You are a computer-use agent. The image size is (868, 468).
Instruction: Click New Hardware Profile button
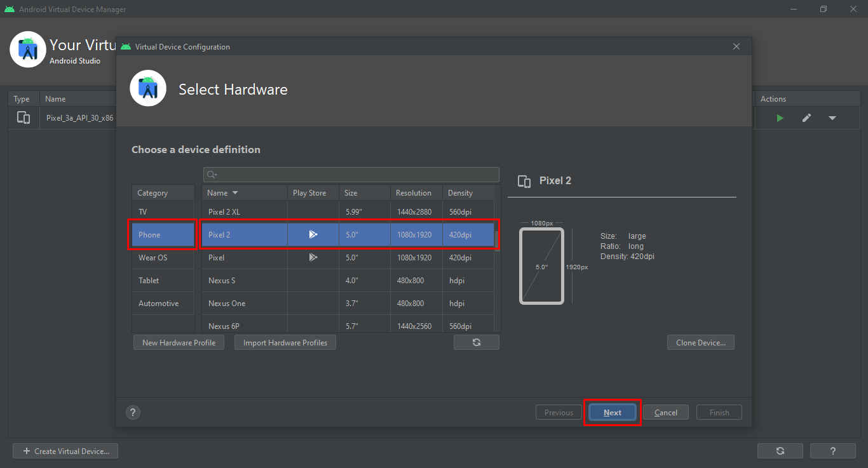click(x=179, y=342)
